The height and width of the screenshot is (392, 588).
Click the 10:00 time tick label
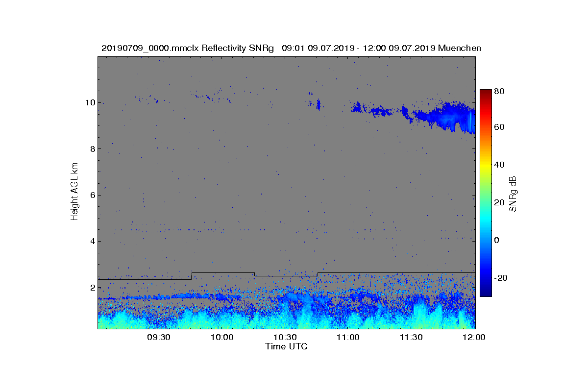(222, 337)
